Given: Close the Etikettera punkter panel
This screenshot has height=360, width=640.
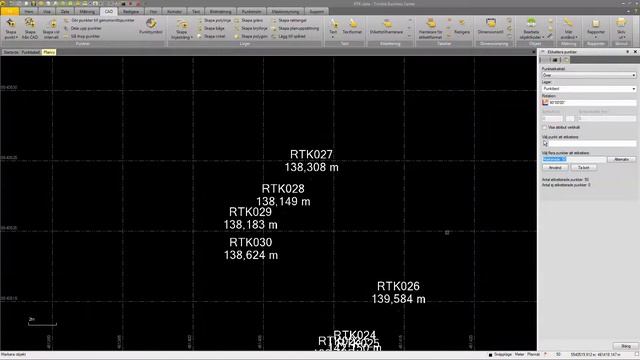Looking at the screenshot, I should [635, 52].
